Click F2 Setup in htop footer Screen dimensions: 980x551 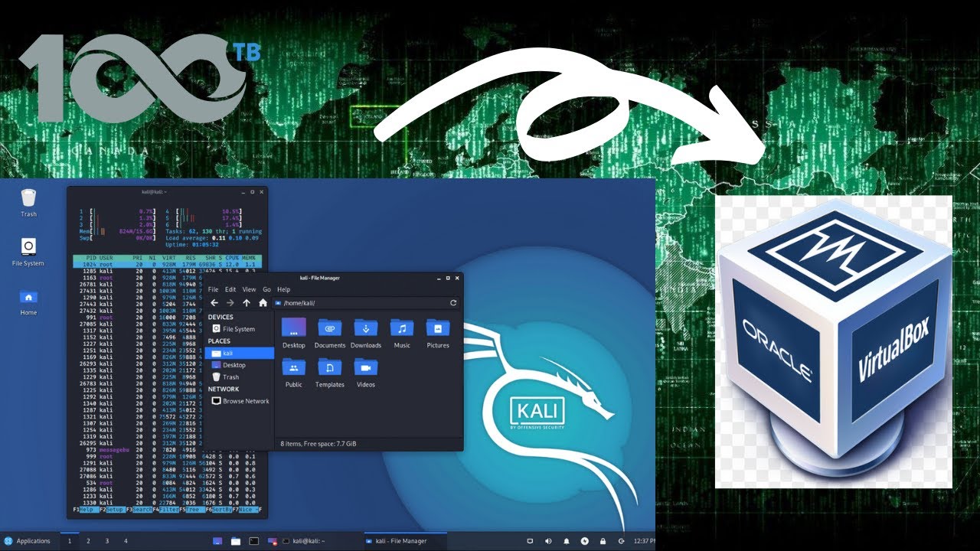112,509
